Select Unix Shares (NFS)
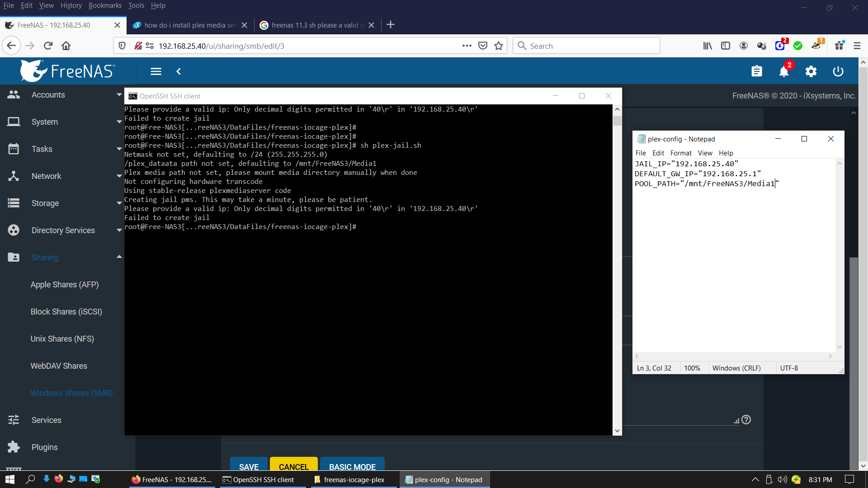 tap(62, 339)
